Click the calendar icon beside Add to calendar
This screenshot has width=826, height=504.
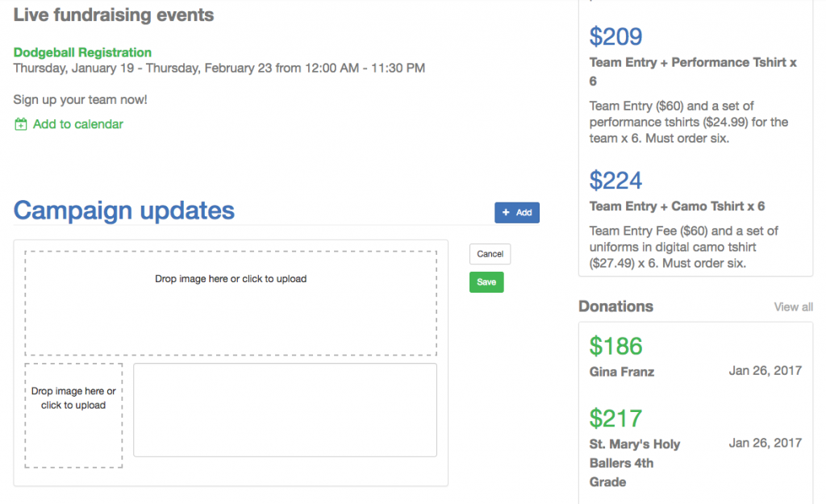21,125
